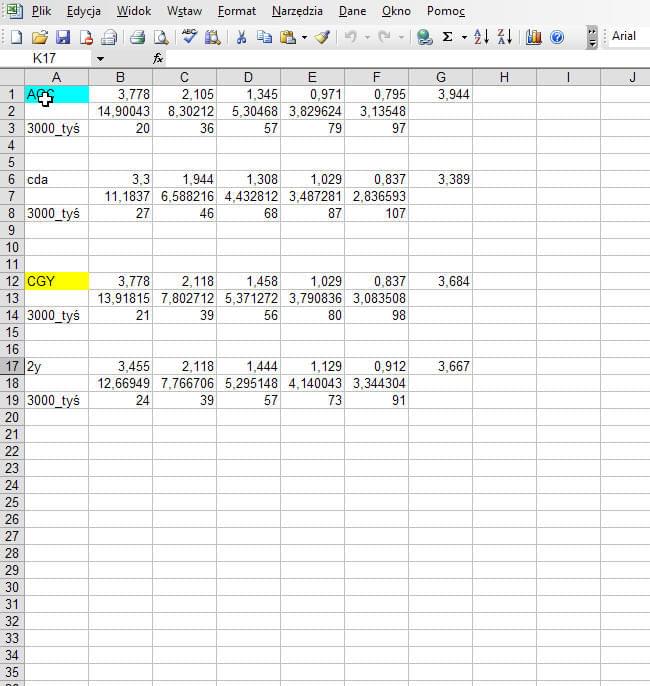
Task: Select the cyan highlighted cell A1
Action: click(x=56, y=94)
